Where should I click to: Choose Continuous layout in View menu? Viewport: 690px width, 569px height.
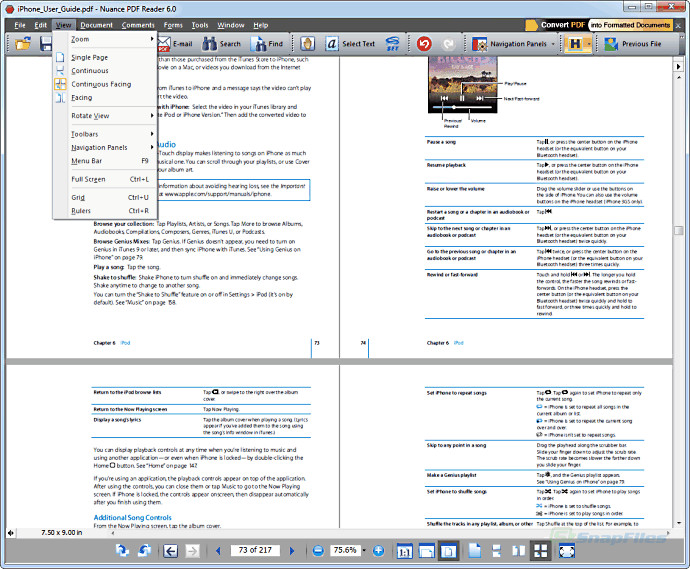pos(105,70)
